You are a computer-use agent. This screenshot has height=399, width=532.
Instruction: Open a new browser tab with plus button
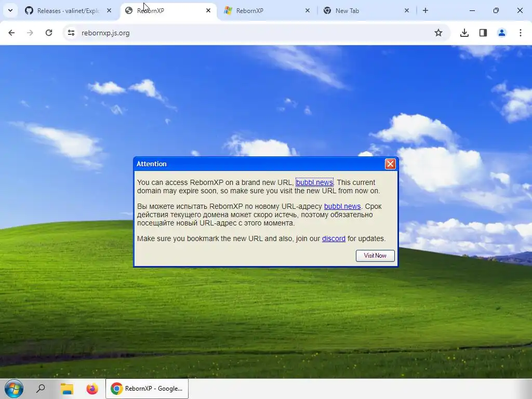pyautogui.click(x=425, y=10)
